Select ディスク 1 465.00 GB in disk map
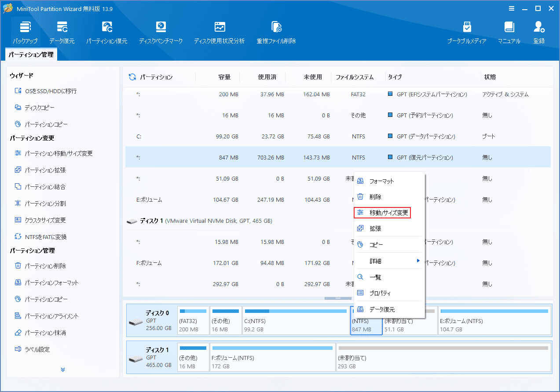The image size is (560, 392). pyautogui.click(x=152, y=357)
